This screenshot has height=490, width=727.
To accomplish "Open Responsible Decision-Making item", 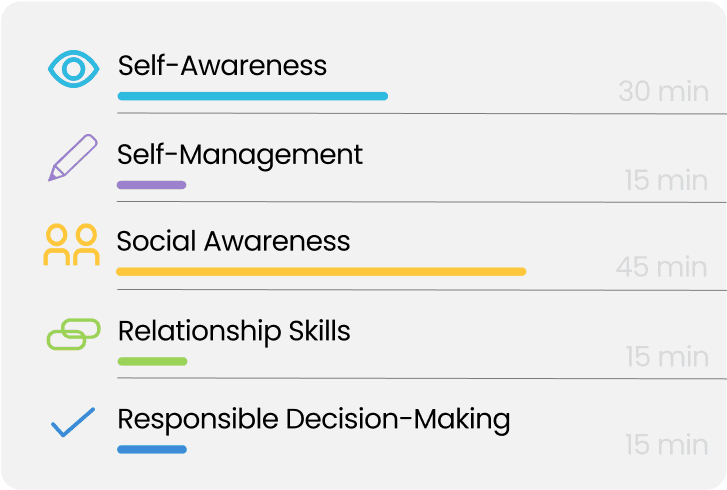I will pos(313,419).
